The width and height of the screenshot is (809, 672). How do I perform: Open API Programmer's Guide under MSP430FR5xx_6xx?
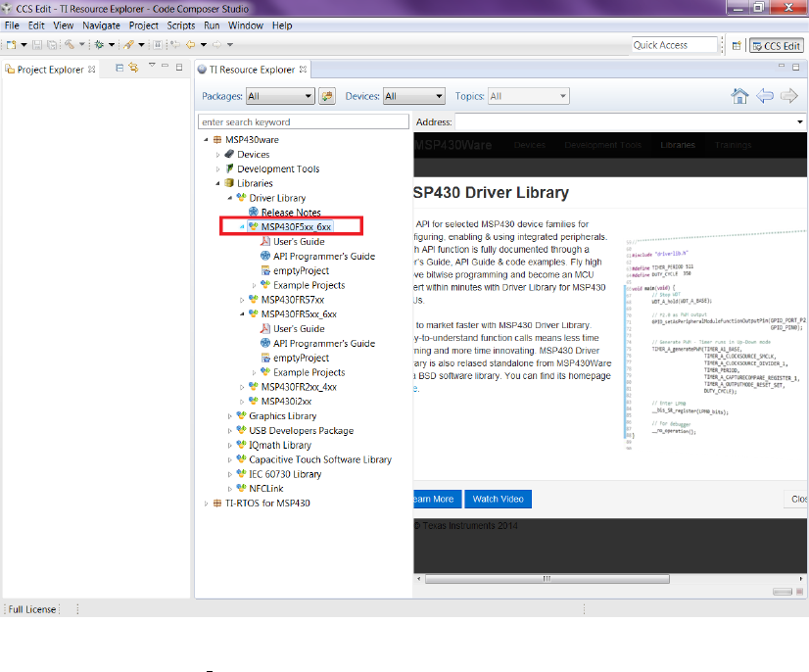(x=324, y=343)
